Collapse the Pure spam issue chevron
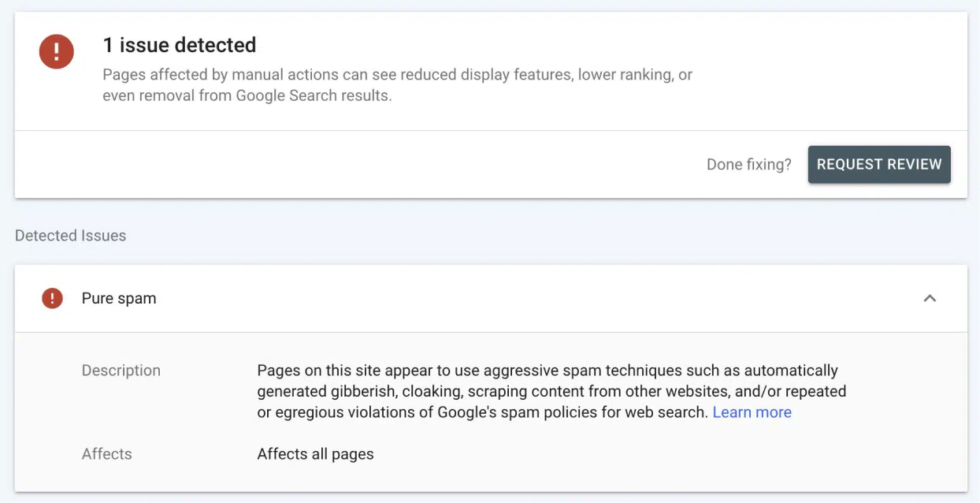Viewport: 980px width, 503px height. pos(930,298)
